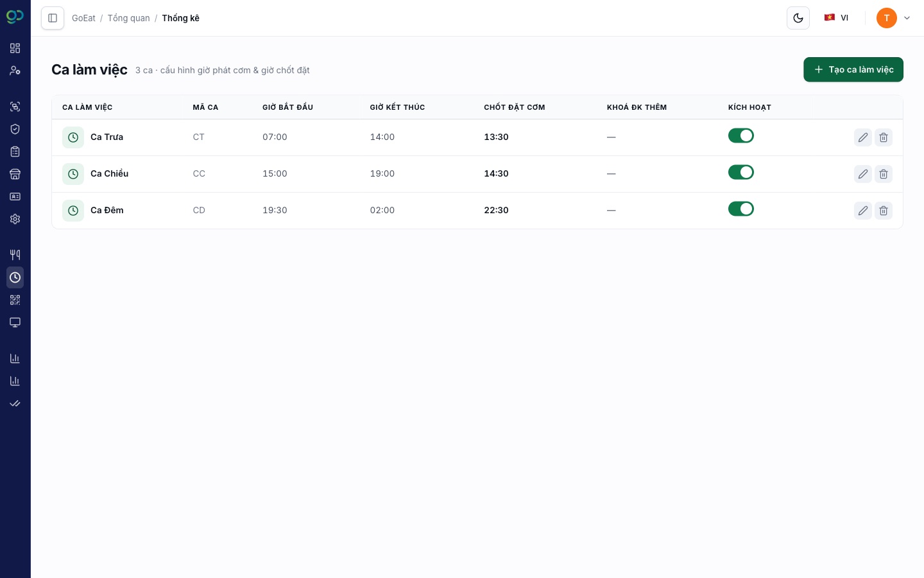Switch to dark mode with moon icon
Screen dimensions: 924x578
click(x=798, y=18)
